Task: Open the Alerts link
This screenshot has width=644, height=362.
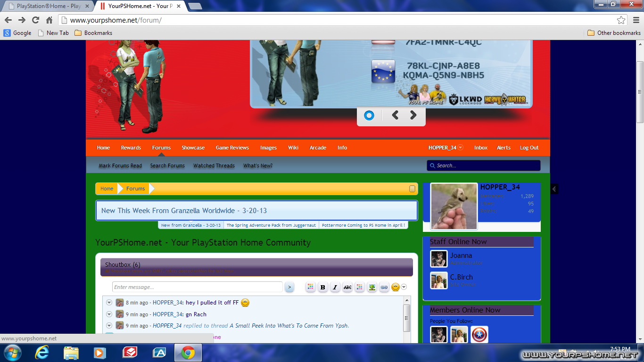Action: [504, 148]
